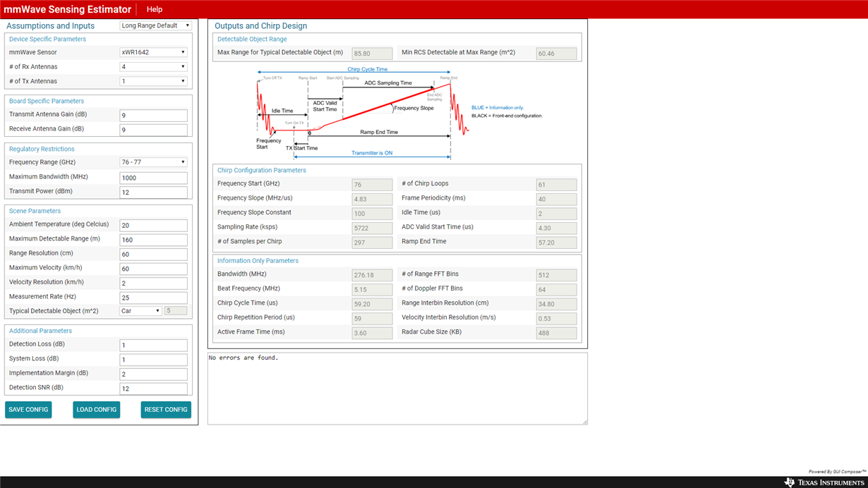The width and height of the screenshot is (868, 488).
Task: Click the Velocity Interbin Resolution (m/s) output
Action: coord(556,319)
